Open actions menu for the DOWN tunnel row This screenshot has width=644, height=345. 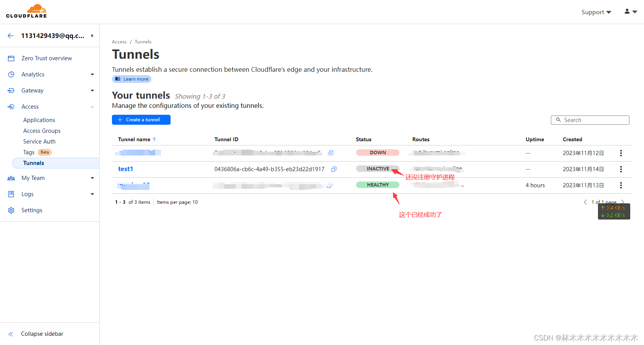(x=621, y=153)
